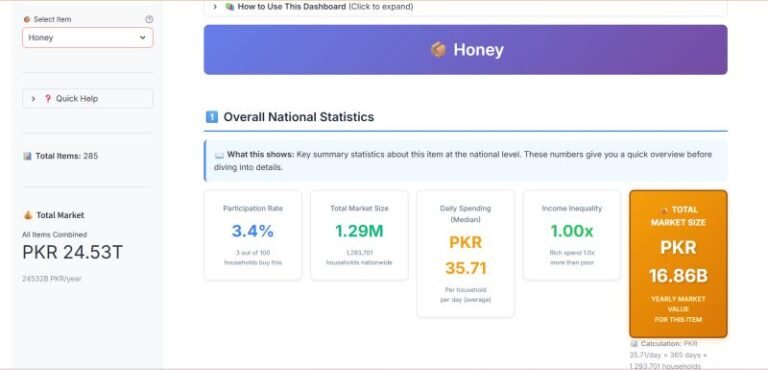Click the Per household per day text
This screenshot has height=370, width=768.
[465, 295]
